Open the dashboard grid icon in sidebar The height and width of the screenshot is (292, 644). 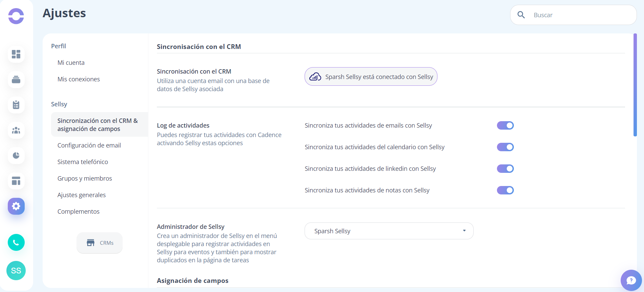click(16, 54)
